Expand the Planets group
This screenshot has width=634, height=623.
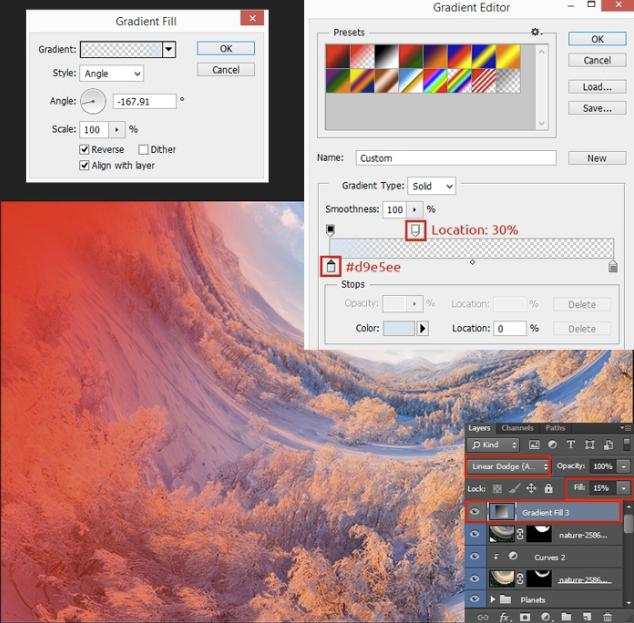coord(492,599)
